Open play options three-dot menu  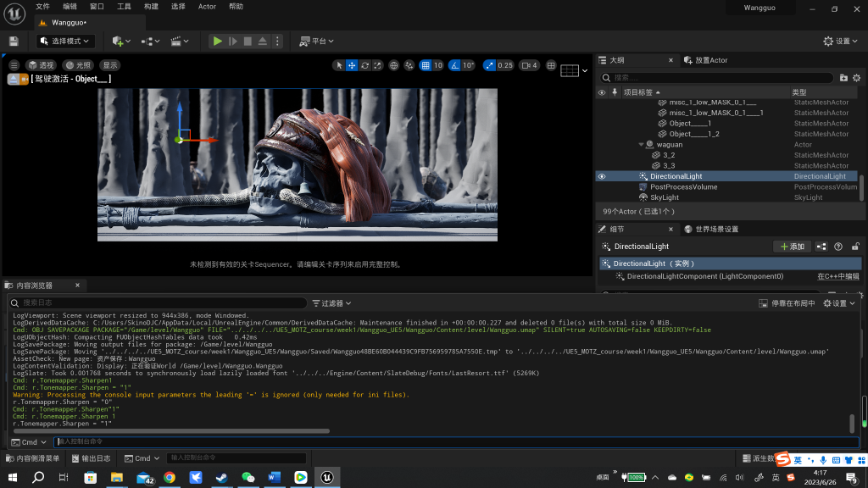277,41
